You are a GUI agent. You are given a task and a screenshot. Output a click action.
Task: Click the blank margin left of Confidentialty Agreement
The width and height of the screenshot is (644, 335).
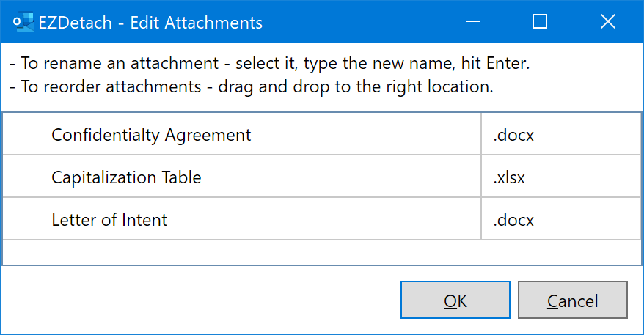pyautogui.click(x=27, y=135)
